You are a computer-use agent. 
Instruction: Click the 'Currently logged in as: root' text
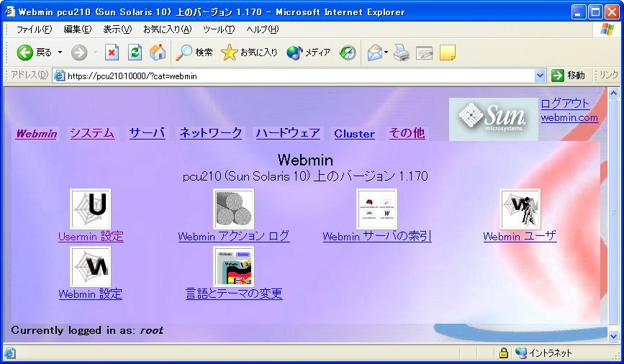point(87,330)
